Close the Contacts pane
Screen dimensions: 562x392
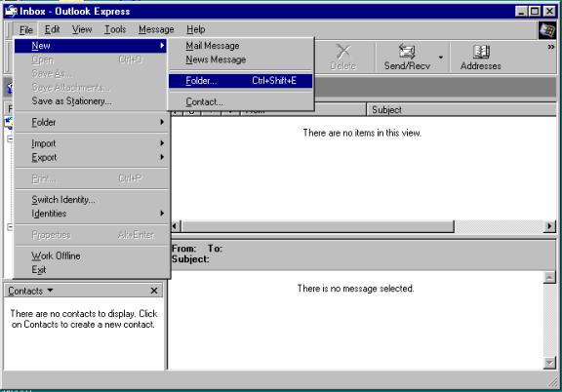154,291
